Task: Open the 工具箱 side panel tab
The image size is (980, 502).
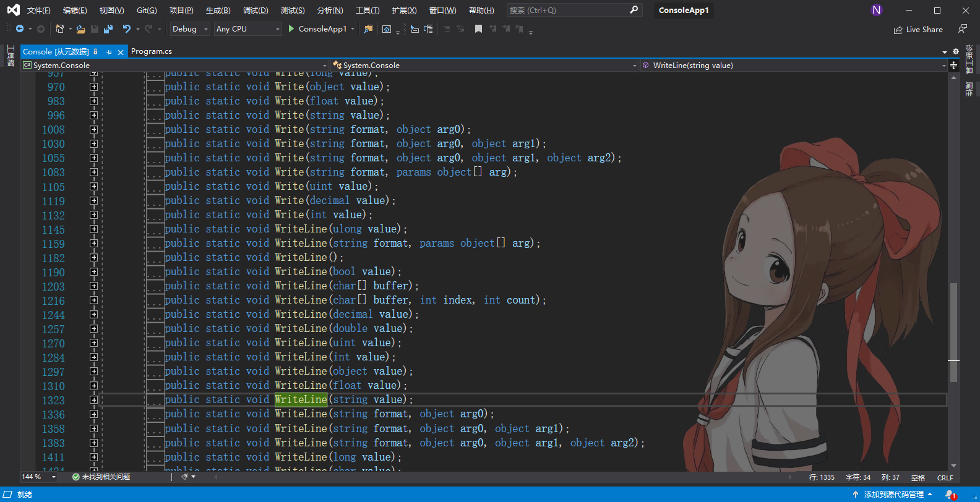Action: [x=11, y=56]
